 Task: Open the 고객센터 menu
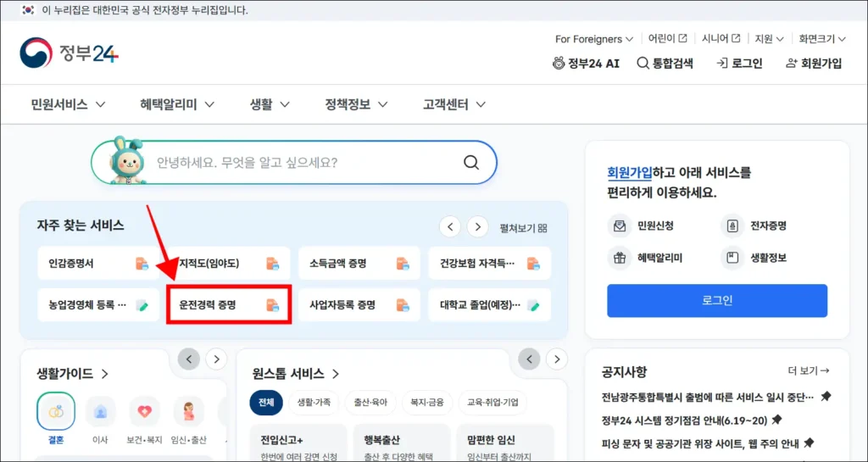[454, 104]
